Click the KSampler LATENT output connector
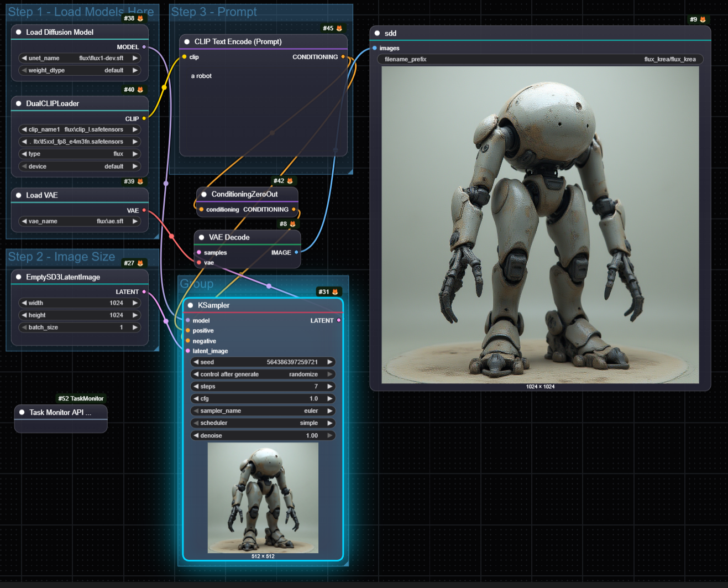 339,320
